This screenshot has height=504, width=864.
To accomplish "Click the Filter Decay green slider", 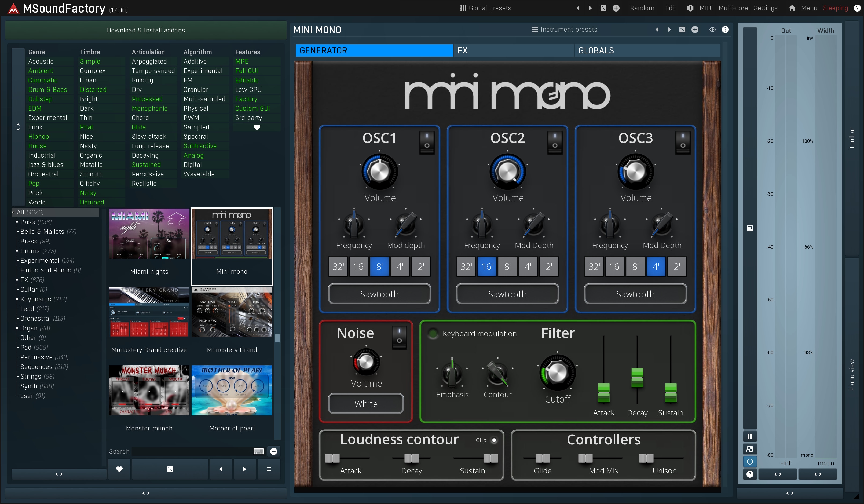I will click(637, 377).
